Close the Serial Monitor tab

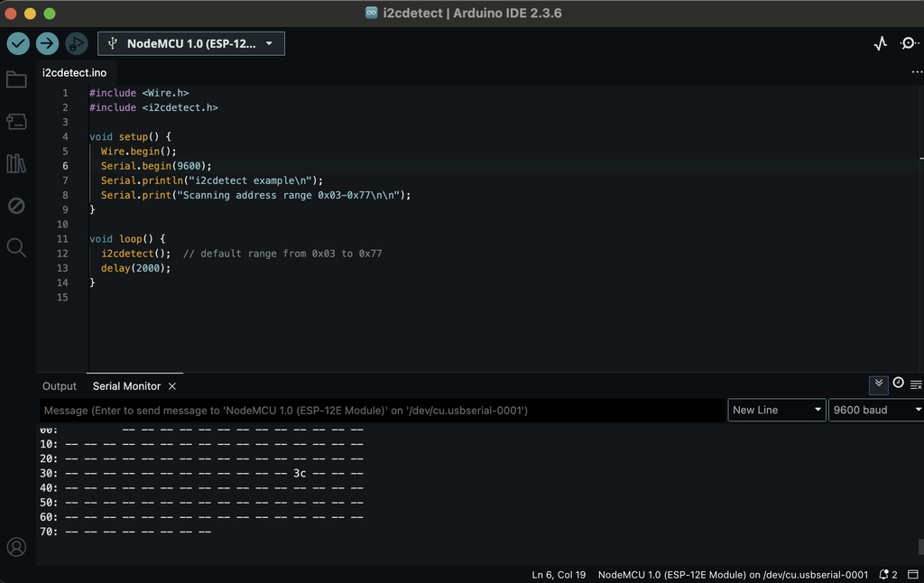pyautogui.click(x=172, y=386)
